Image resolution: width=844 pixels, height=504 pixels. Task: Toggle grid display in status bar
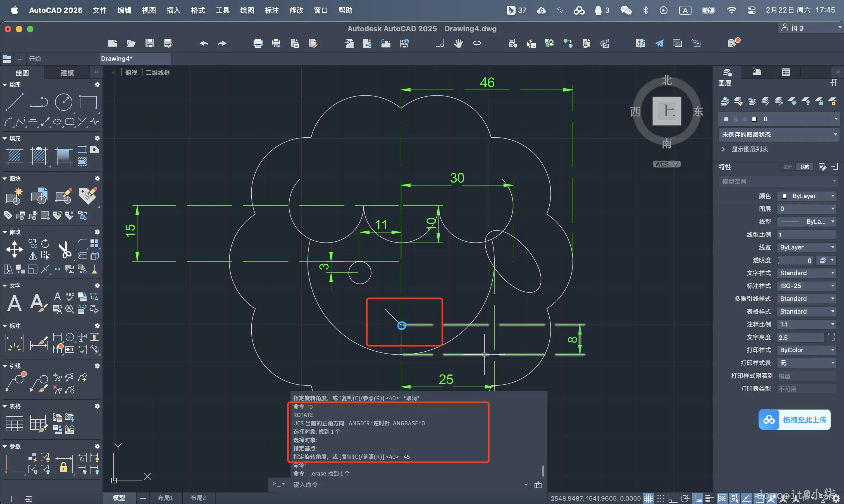(x=648, y=498)
